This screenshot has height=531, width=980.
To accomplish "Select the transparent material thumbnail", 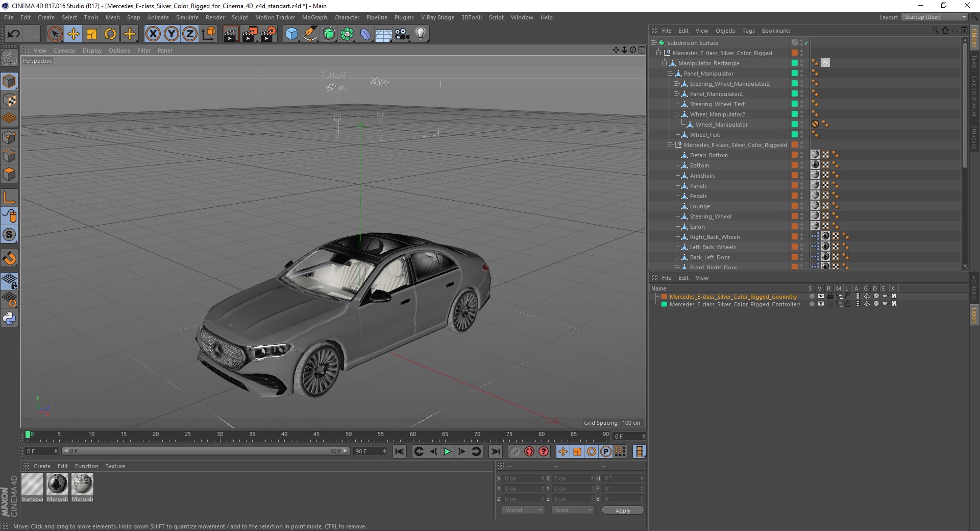I will (x=32, y=484).
